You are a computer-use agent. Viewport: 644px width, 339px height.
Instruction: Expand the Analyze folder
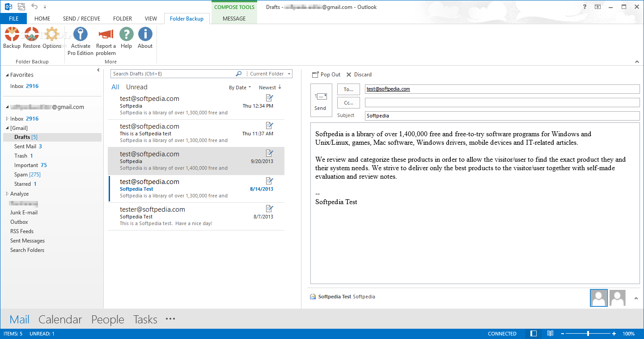tap(7, 194)
